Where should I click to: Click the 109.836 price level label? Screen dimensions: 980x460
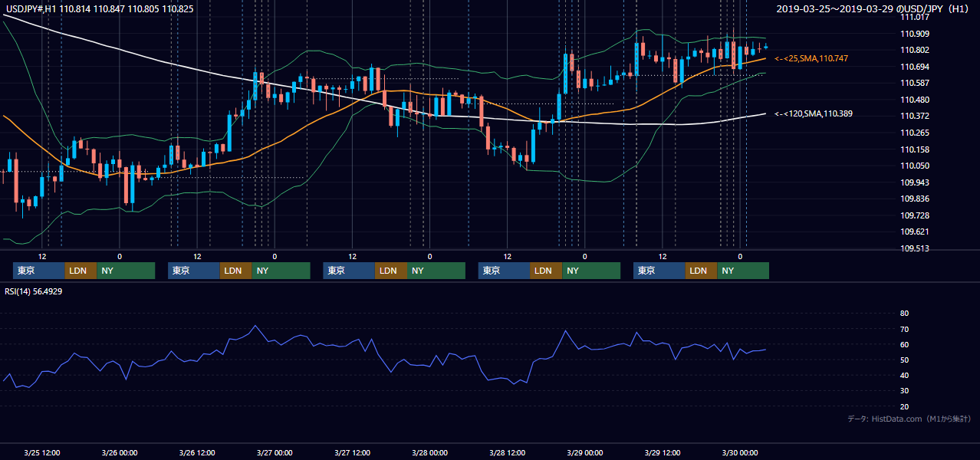pos(915,199)
